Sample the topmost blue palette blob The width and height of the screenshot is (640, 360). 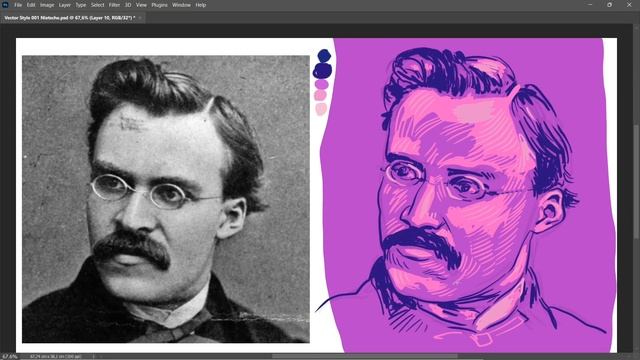click(x=324, y=56)
